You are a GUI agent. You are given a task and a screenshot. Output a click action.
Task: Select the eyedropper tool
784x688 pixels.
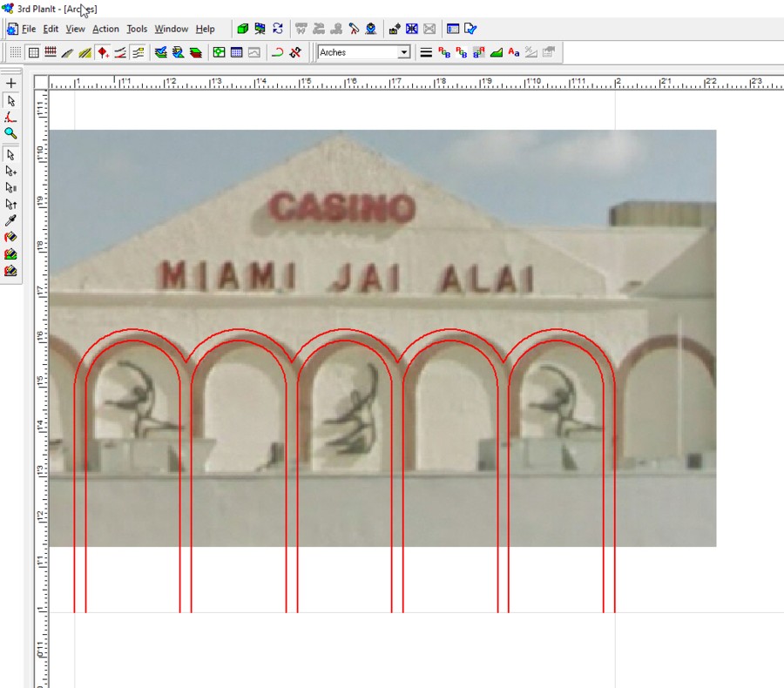coord(11,220)
